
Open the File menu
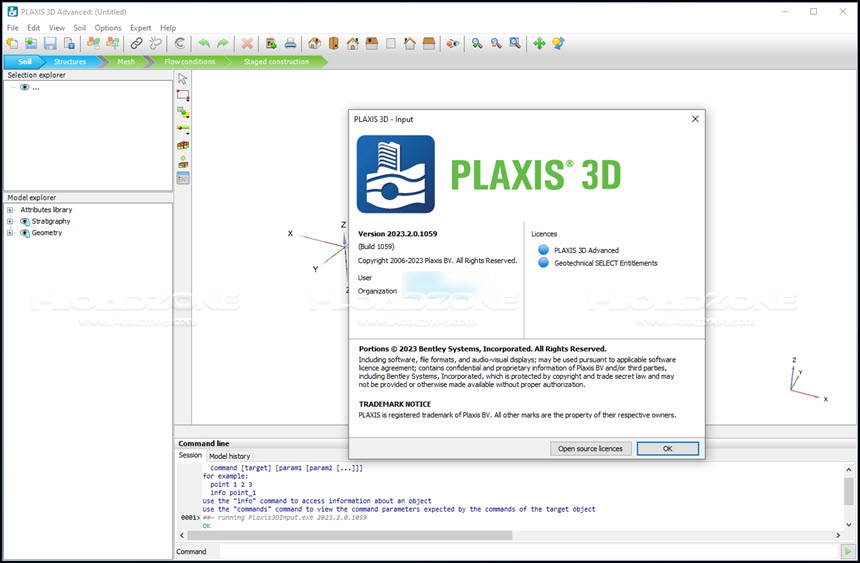coord(13,27)
